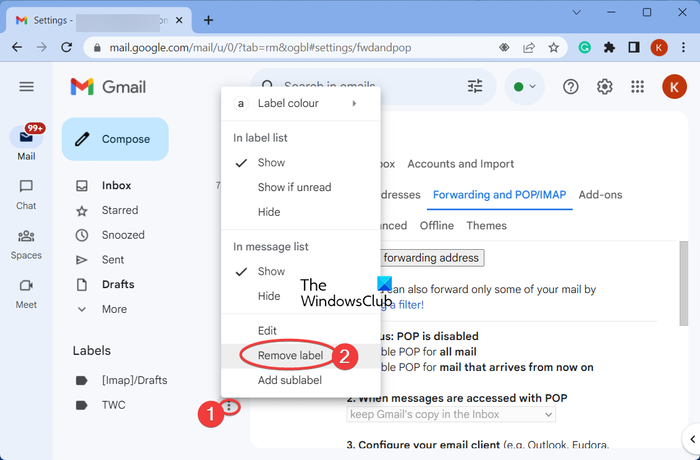Viewport: 700px width, 460px height.
Task: Open Mail section with 99+ badge
Action: 26,142
